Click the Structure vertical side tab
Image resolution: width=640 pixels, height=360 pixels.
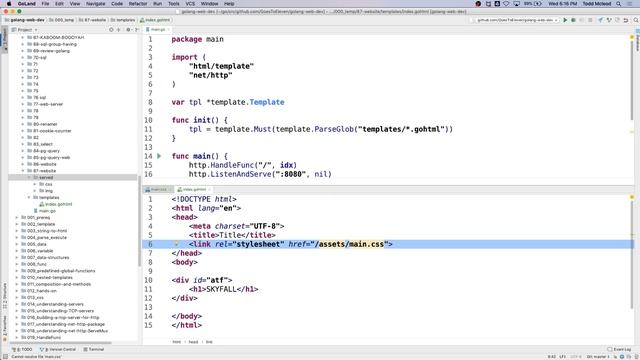4,296
